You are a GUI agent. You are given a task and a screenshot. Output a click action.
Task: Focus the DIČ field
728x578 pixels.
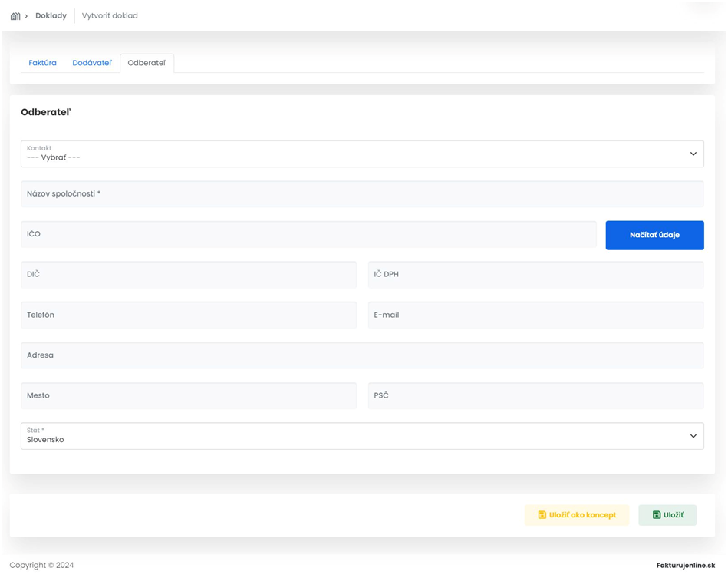189,275
